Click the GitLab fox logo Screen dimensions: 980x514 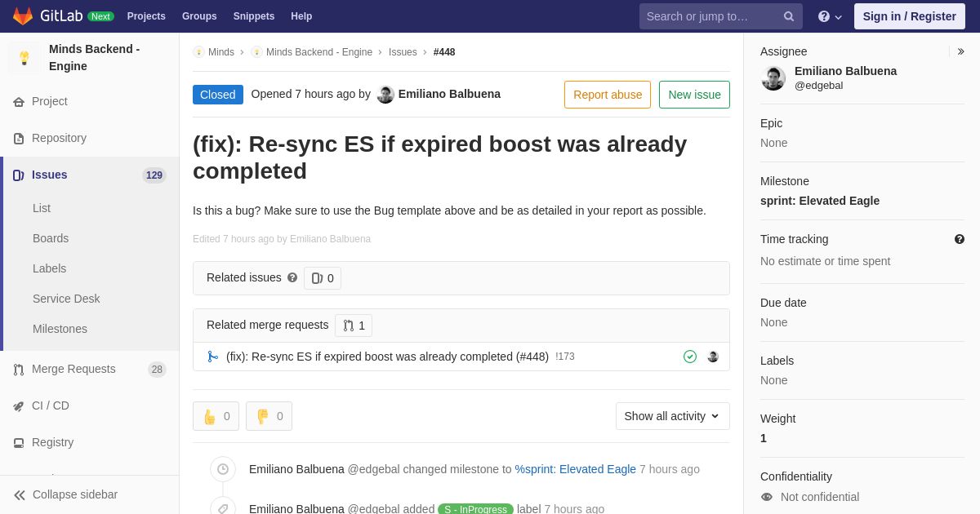pyautogui.click(x=23, y=16)
